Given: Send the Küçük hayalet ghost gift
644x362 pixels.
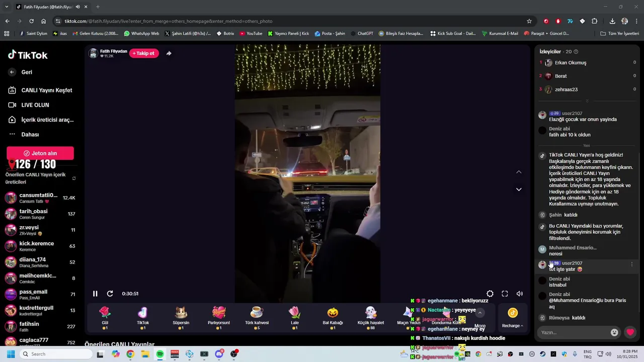Looking at the screenshot, I should [x=371, y=318].
